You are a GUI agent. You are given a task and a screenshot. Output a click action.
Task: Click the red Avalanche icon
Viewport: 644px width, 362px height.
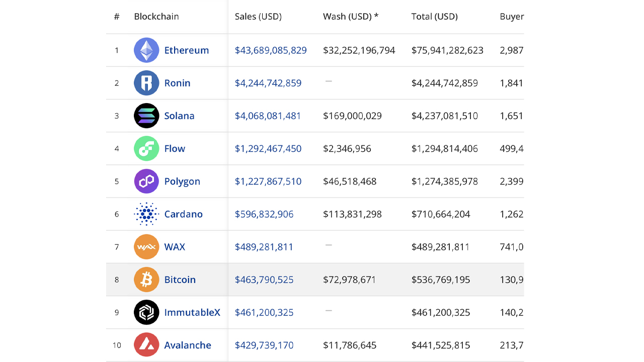[x=146, y=345]
